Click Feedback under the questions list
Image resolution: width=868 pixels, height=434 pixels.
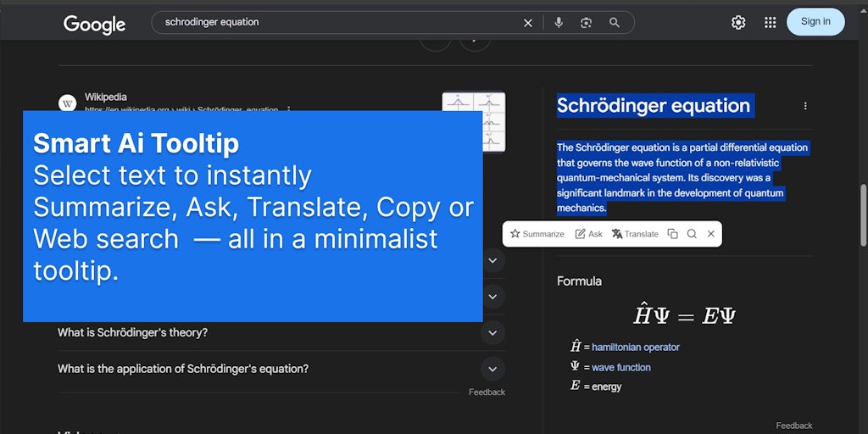click(487, 392)
